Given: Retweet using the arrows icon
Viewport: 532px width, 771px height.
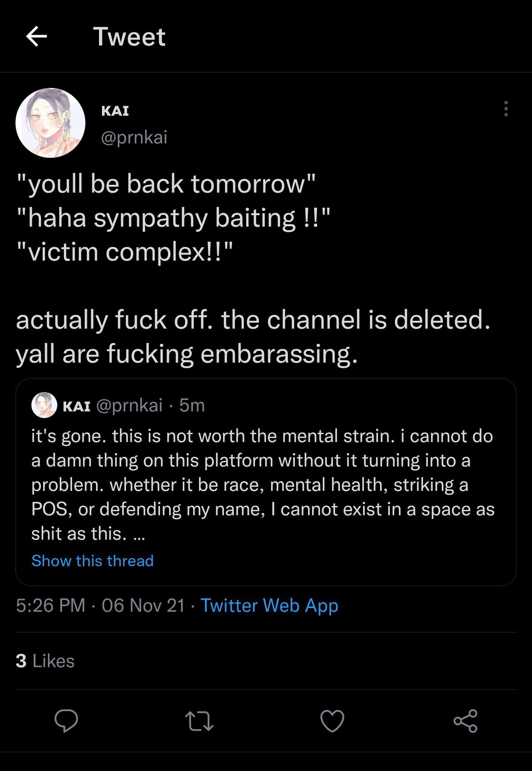Looking at the screenshot, I should pyautogui.click(x=199, y=721).
